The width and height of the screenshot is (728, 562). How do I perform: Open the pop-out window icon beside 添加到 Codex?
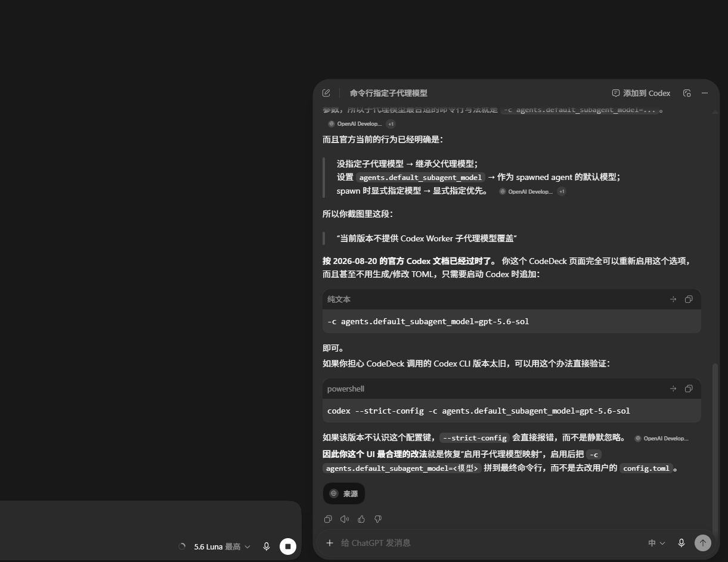[687, 93]
